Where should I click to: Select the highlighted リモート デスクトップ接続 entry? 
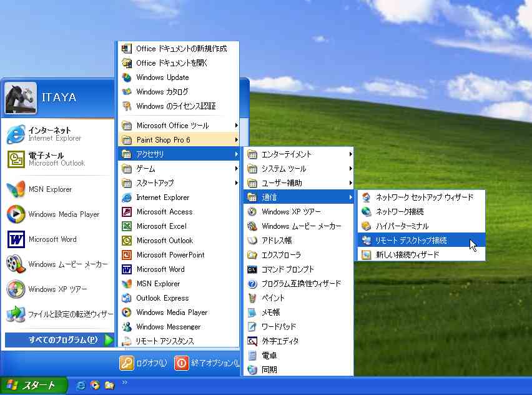(x=421, y=241)
